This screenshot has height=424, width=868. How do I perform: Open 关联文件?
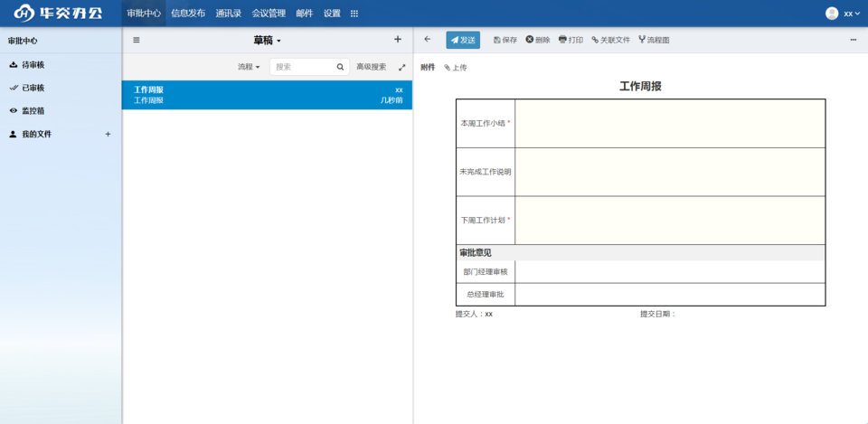click(610, 40)
